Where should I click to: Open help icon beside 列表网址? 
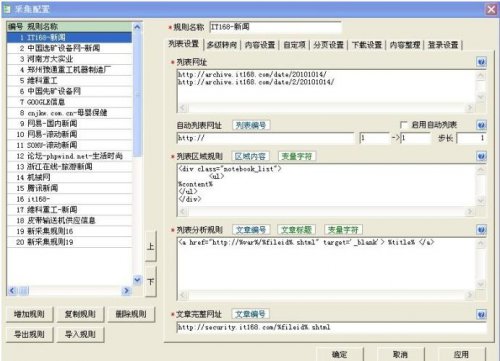tap(481, 62)
